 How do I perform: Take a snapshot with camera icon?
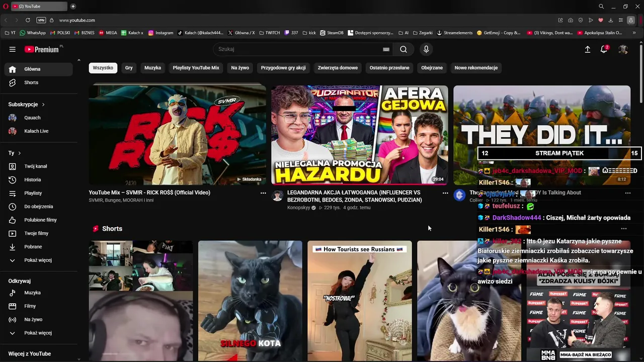[571, 20]
